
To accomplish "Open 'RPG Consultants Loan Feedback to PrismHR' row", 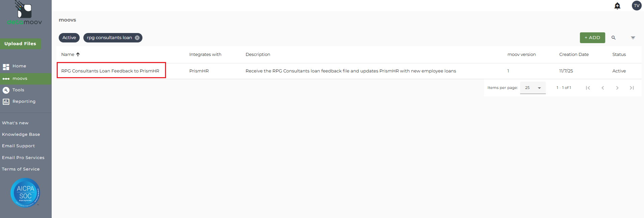I will 110,71.
